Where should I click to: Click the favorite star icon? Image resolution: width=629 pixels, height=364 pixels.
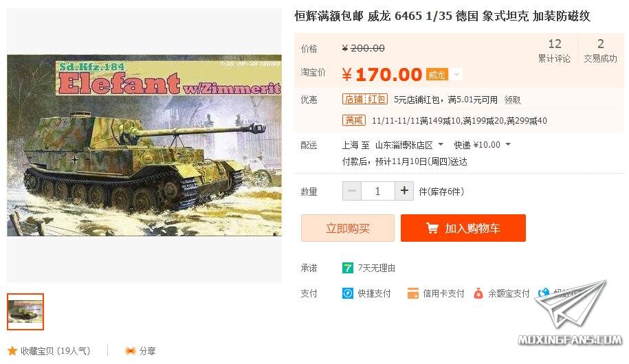[x=12, y=351]
